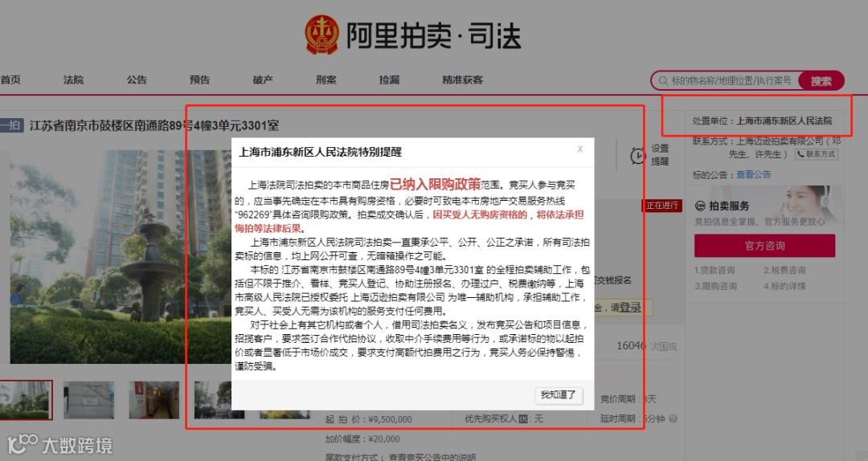Click the help icon beside 延时周期
Viewport: 868px width, 461px height.
point(674,419)
